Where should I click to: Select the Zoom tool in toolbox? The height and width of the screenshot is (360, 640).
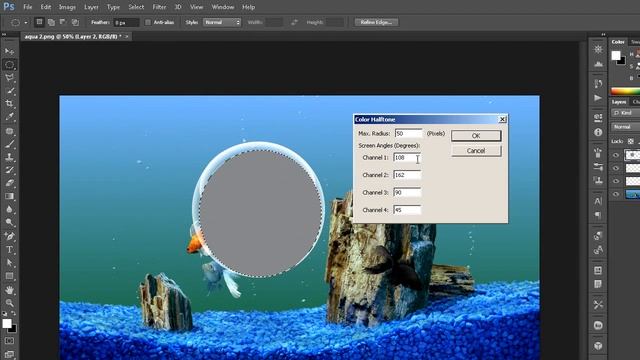[x=9, y=303]
